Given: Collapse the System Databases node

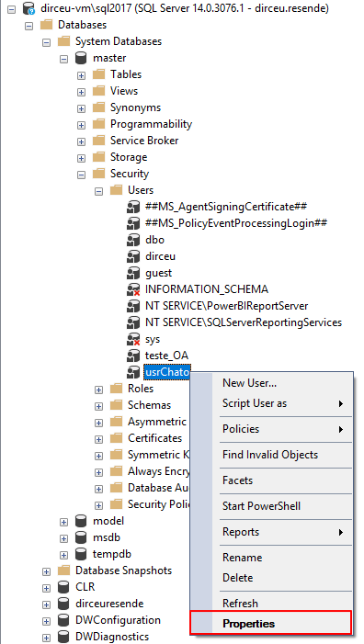Looking at the screenshot, I should point(47,42).
